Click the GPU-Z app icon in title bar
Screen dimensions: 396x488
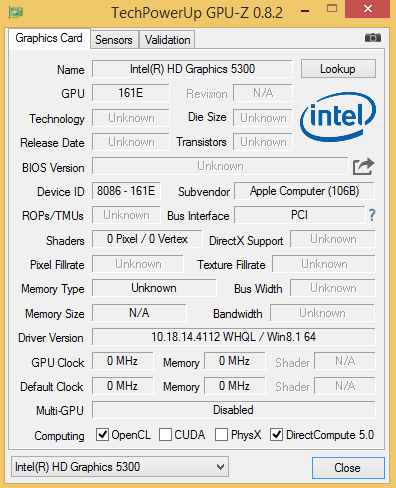pos(15,12)
